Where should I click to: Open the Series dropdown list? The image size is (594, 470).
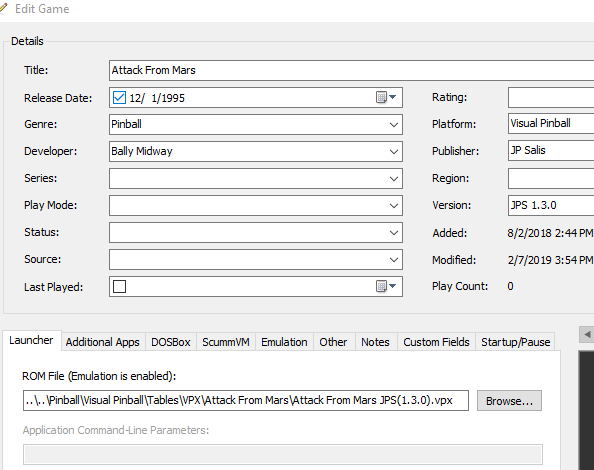[394, 179]
